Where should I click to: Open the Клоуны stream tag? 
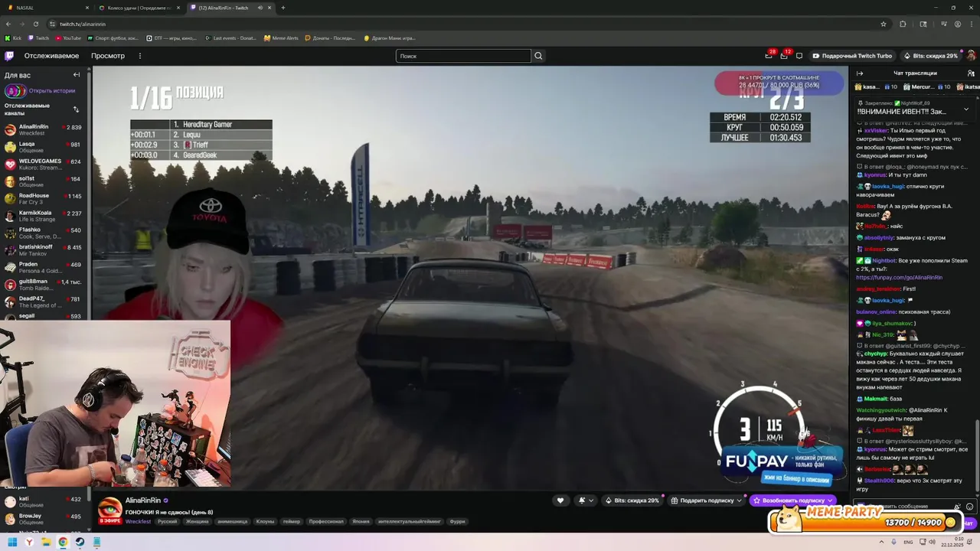tap(265, 521)
